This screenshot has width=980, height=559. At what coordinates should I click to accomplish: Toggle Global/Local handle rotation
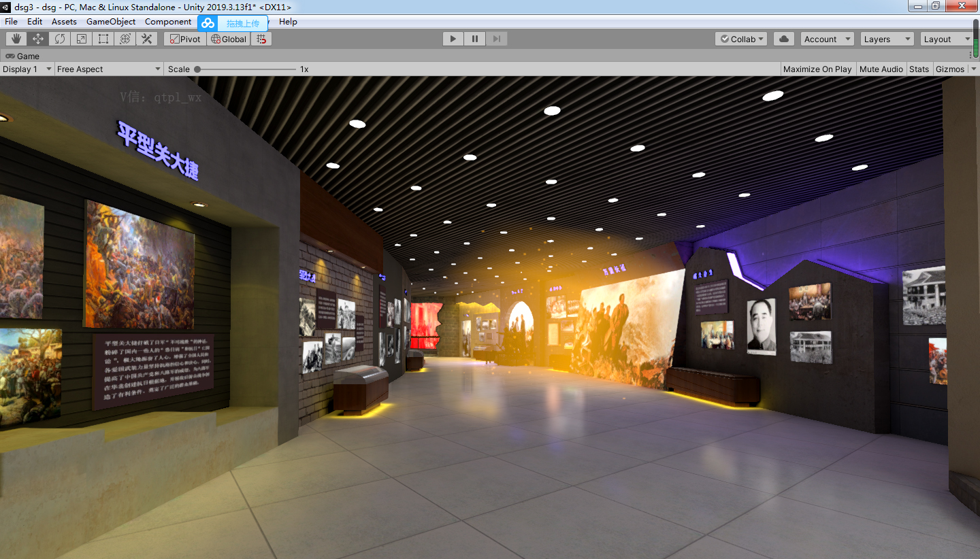tap(229, 39)
